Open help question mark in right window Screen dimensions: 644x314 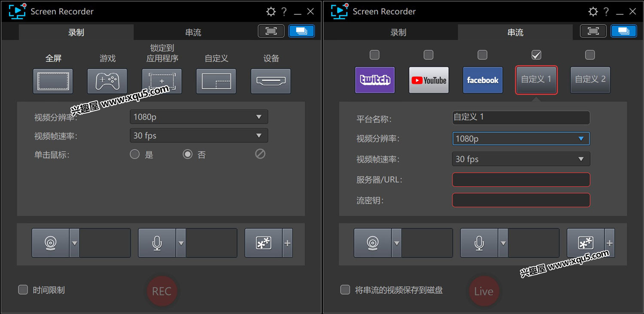pyautogui.click(x=606, y=12)
